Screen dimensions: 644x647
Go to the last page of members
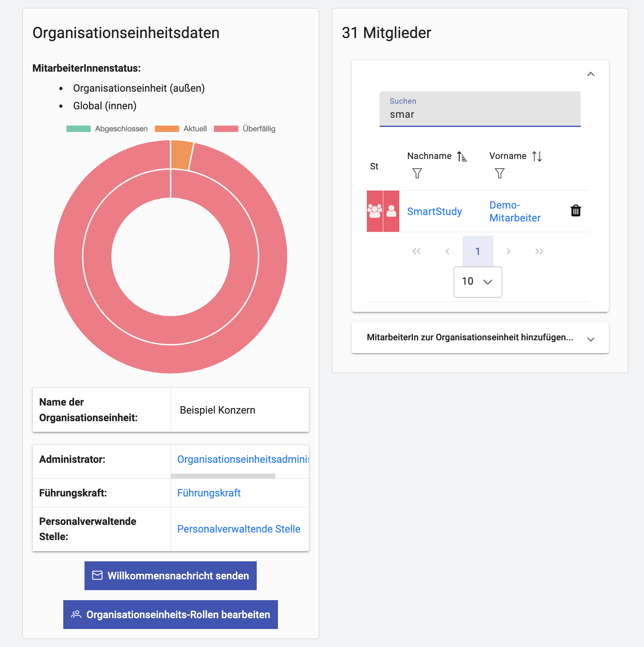click(x=539, y=251)
